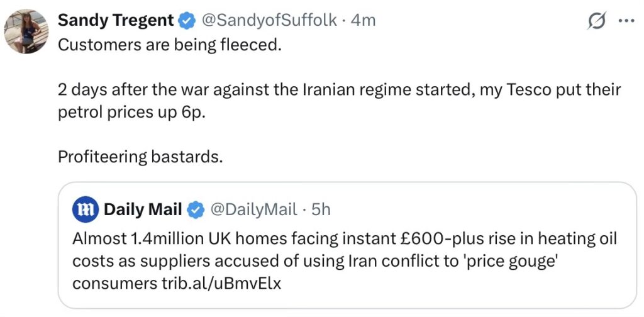This screenshot has width=644, height=317.
Task: Open Sandy Tregent's profile picture
Action: pos(26,31)
